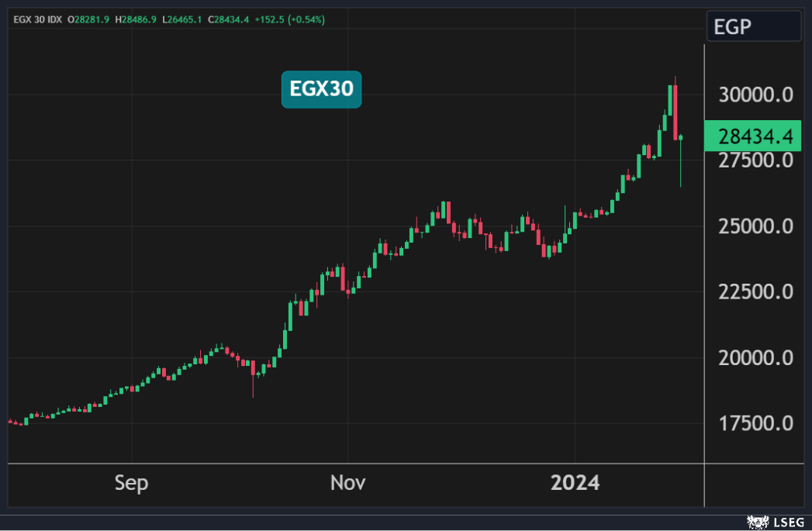Screen dimensions: 812x531
Task: Click the Nov label on time axis
Action: 348,483
